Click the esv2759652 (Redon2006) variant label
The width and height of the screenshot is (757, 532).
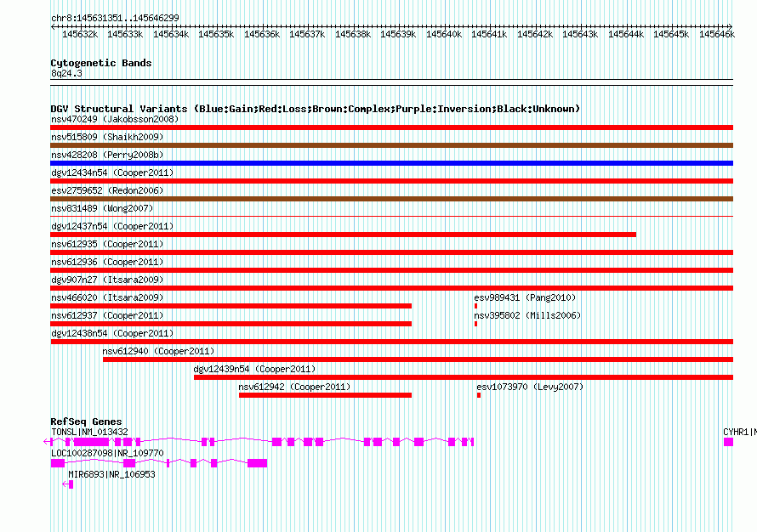pyautogui.click(x=107, y=190)
